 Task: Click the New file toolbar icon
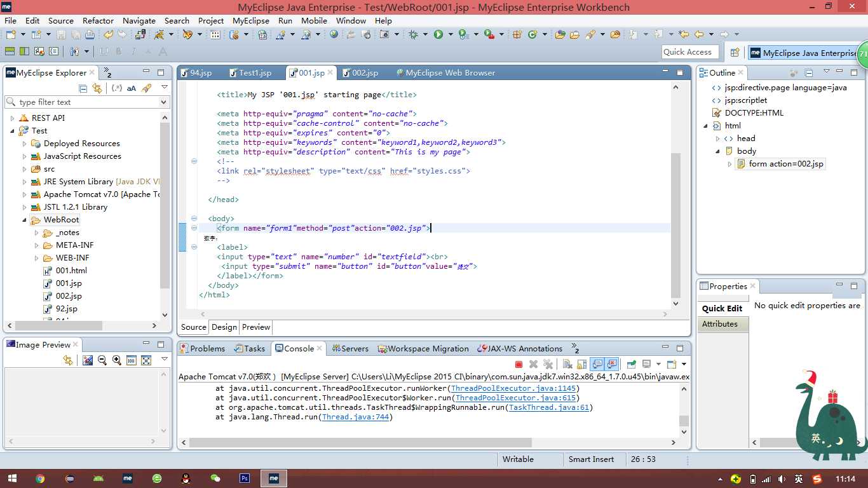click(11, 34)
